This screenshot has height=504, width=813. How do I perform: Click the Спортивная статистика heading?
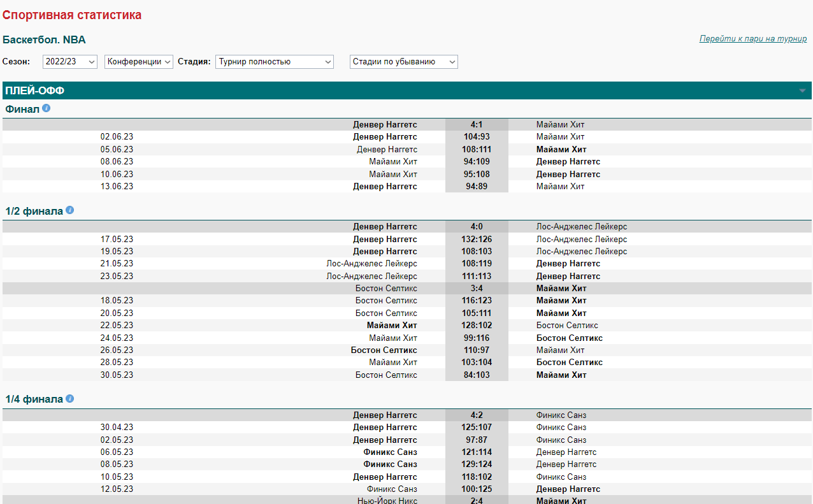[x=72, y=15]
